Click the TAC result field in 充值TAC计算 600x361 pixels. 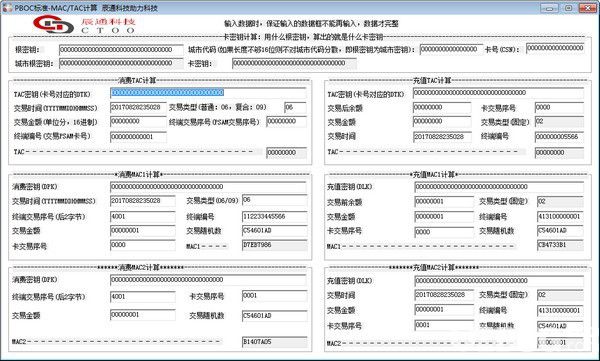559,153
